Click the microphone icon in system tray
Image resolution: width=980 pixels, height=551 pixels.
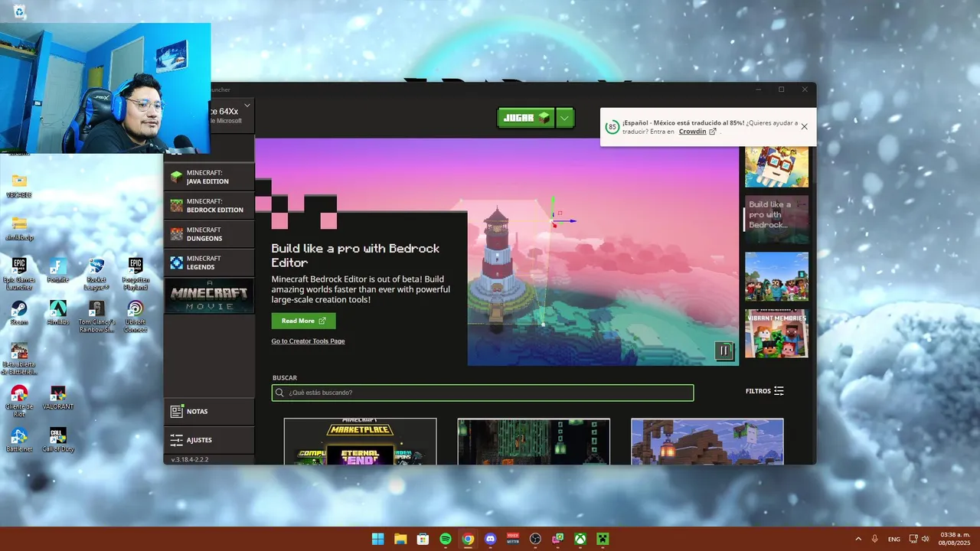point(875,539)
